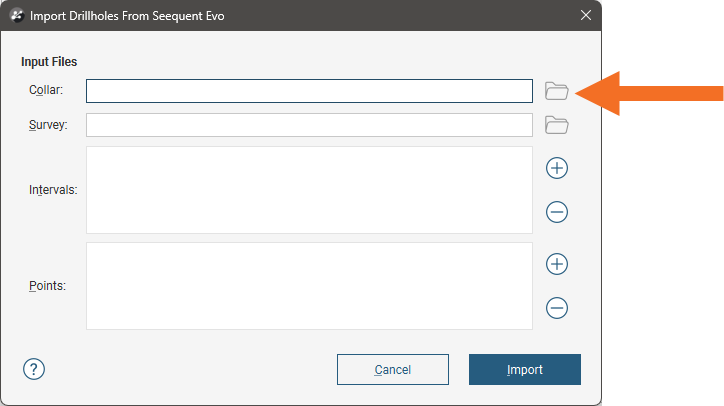
Task: Click the "Intervals:" label
Action: (x=53, y=190)
